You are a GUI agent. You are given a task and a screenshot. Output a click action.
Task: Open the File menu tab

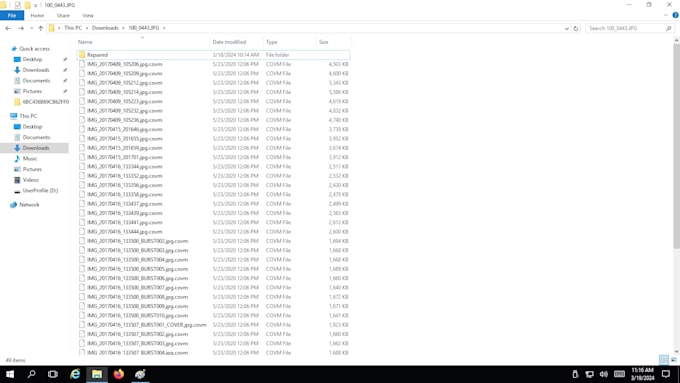(x=12, y=16)
